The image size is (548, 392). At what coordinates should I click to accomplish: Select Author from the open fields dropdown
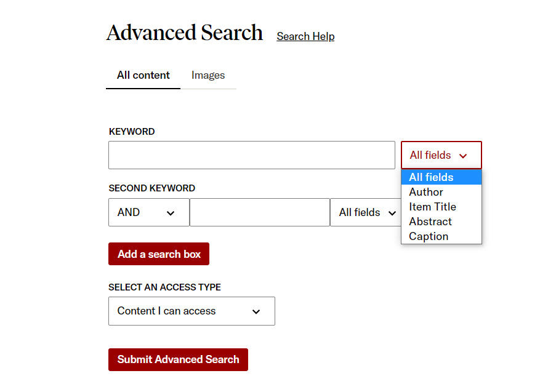tap(426, 191)
